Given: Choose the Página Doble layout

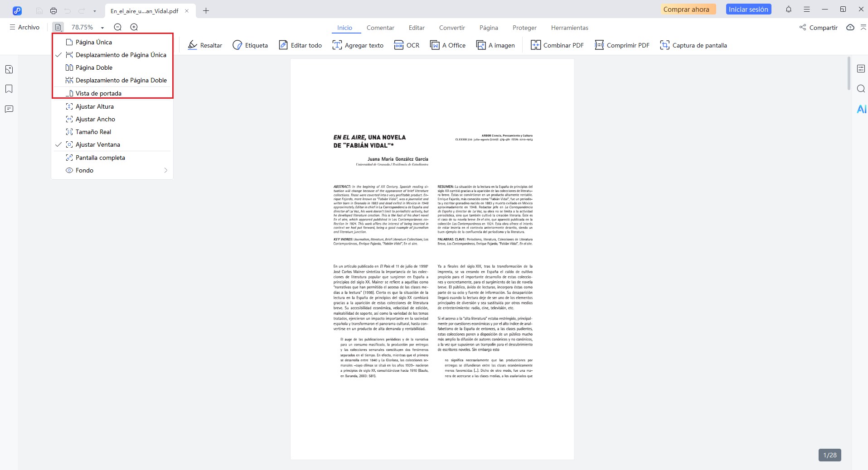Looking at the screenshot, I should [x=112, y=67].
